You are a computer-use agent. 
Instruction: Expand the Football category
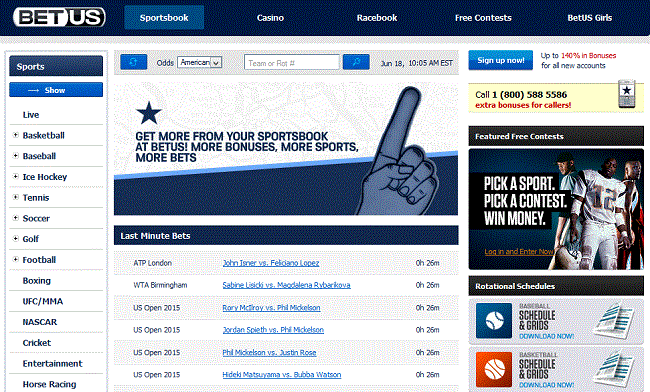point(15,259)
